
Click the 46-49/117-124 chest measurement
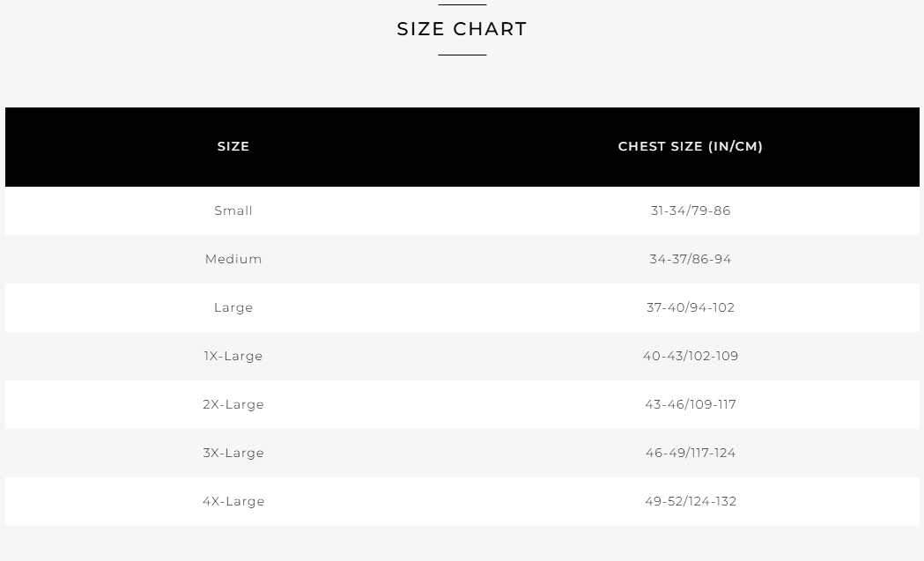(691, 453)
